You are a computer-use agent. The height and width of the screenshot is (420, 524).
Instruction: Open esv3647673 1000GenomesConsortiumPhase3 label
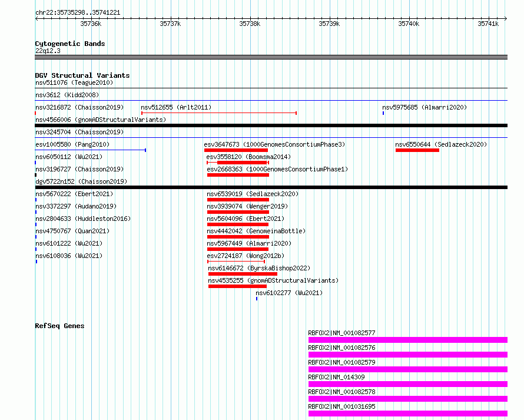[x=274, y=144]
